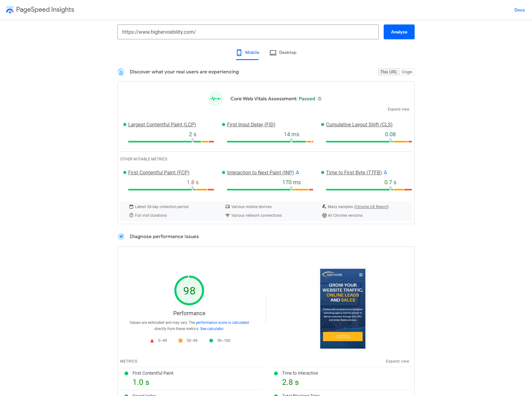Open the Largest Contentful Paint metric details
The image size is (532, 396).
click(x=162, y=124)
